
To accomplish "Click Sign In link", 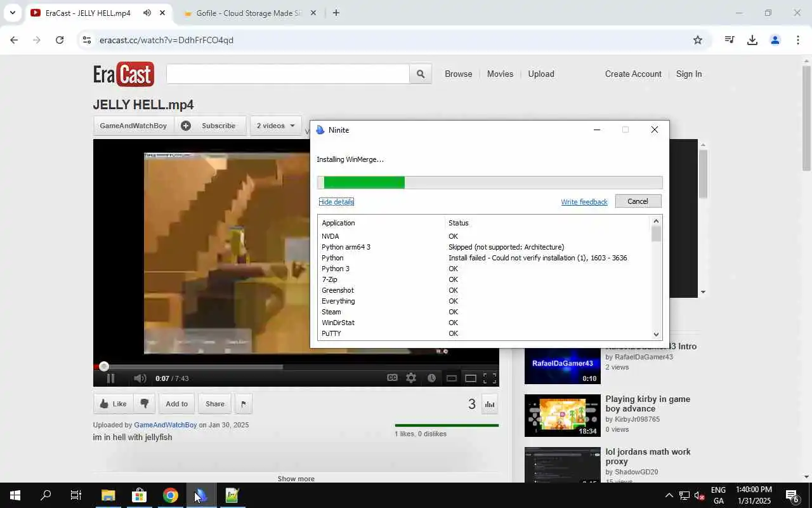I will click(x=689, y=74).
